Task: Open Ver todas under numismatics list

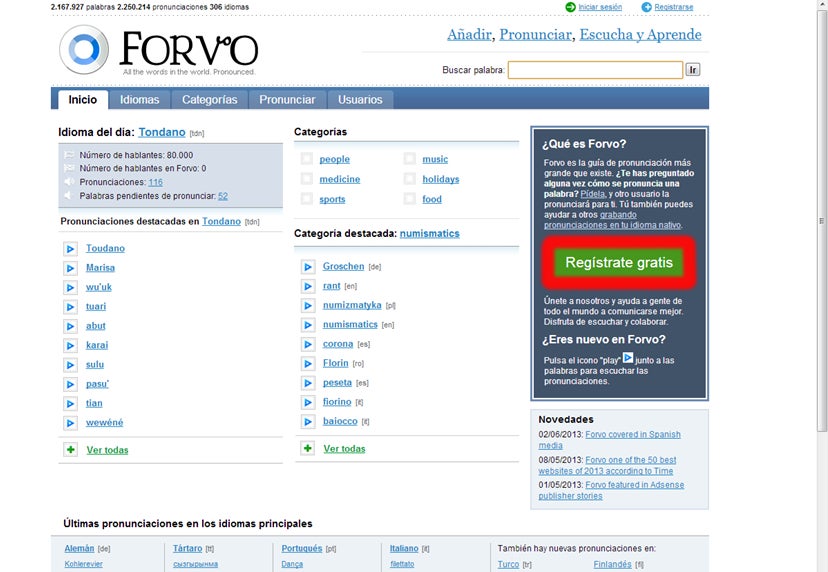Action: (x=344, y=449)
